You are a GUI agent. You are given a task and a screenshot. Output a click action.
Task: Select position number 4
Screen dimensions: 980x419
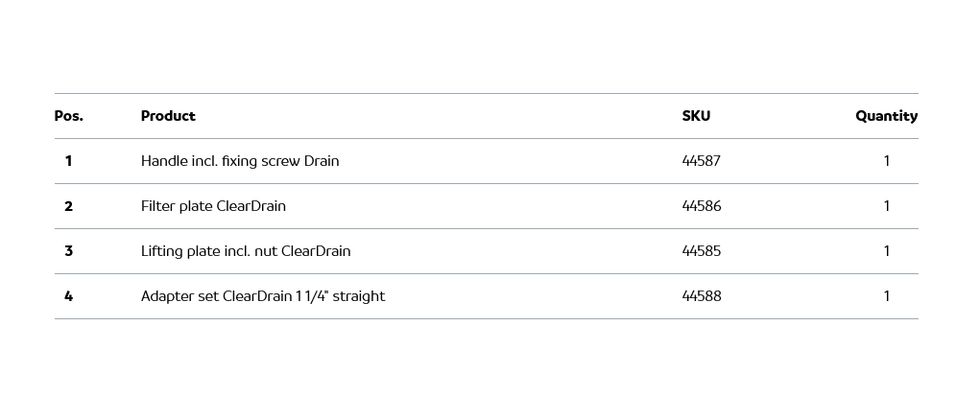click(68, 296)
